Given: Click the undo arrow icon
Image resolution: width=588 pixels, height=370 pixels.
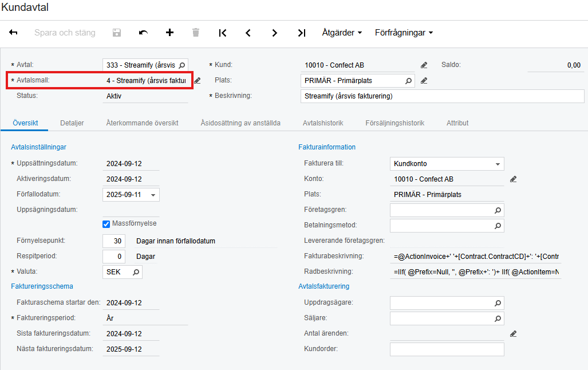Looking at the screenshot, I should pyautogui.click(x=143, y=33).
